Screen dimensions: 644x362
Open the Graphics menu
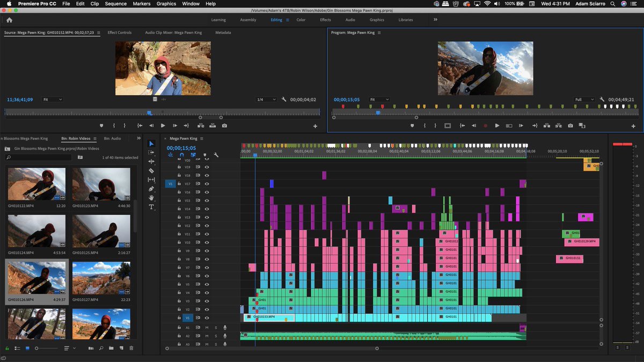tap(166, 4)
